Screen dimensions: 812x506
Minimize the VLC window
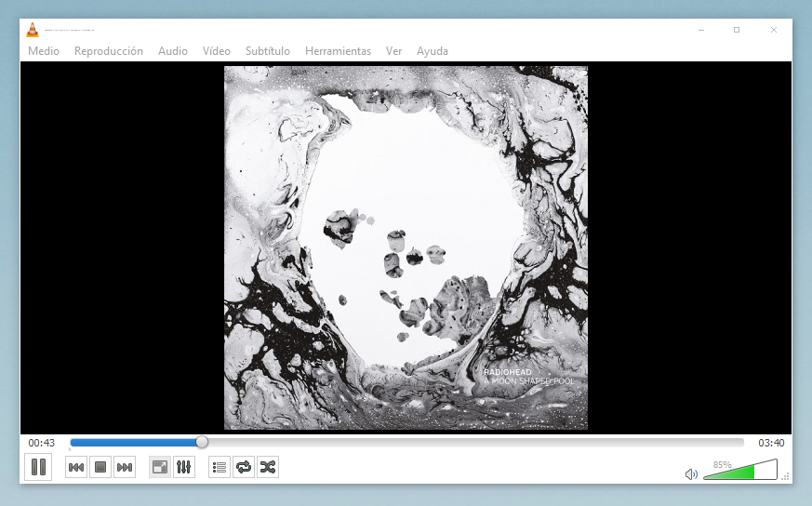click(701, 30)
